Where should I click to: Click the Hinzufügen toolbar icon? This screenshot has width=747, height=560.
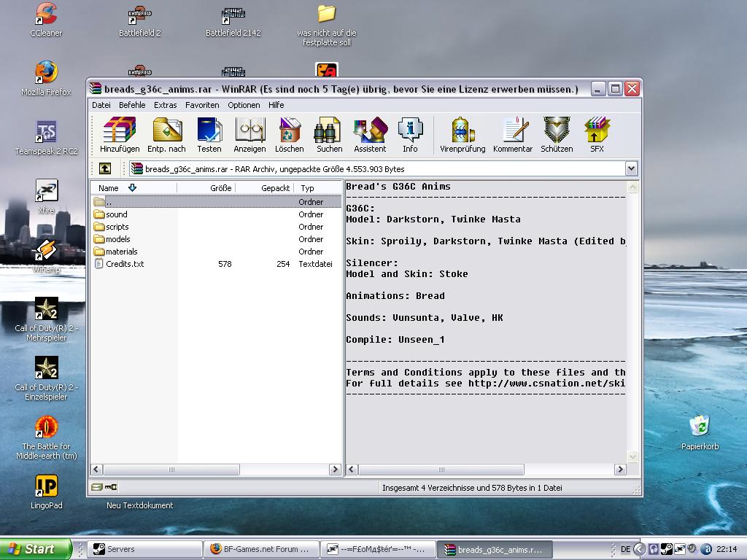point(120,135)
